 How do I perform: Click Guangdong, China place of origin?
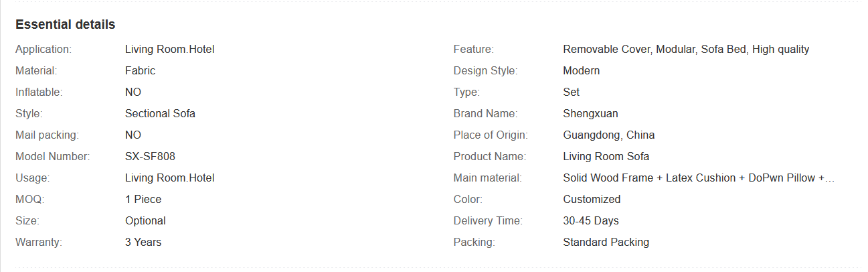[609, 135]
